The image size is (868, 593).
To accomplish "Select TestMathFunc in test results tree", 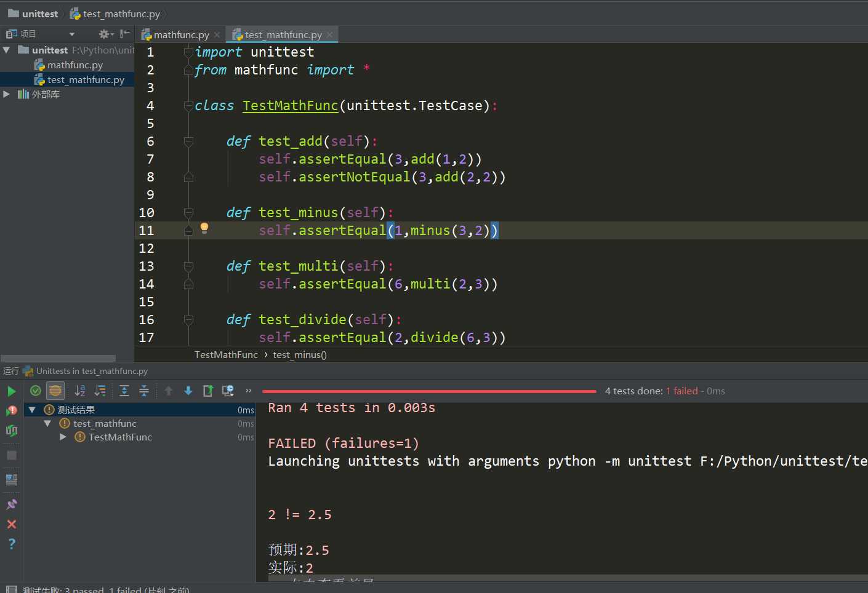I will (120, 437).
